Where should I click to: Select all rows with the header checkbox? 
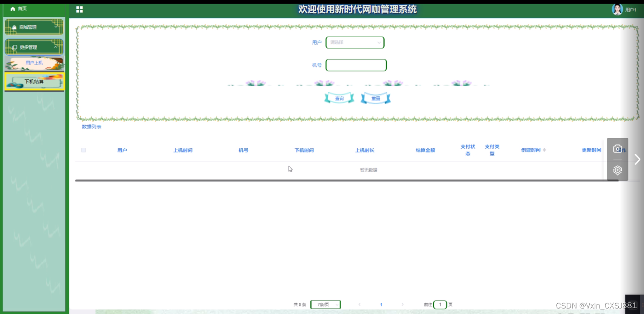pos(83,150)
